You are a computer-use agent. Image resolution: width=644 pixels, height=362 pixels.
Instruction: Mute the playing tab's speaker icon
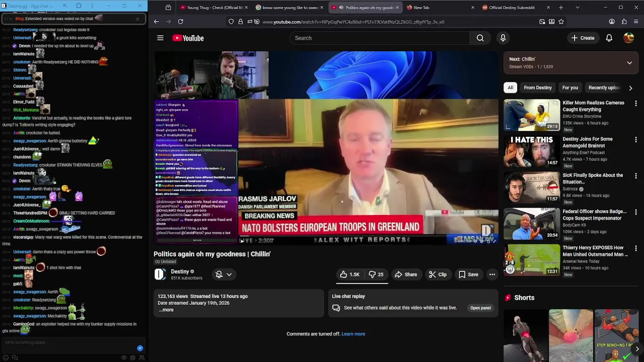341,8
